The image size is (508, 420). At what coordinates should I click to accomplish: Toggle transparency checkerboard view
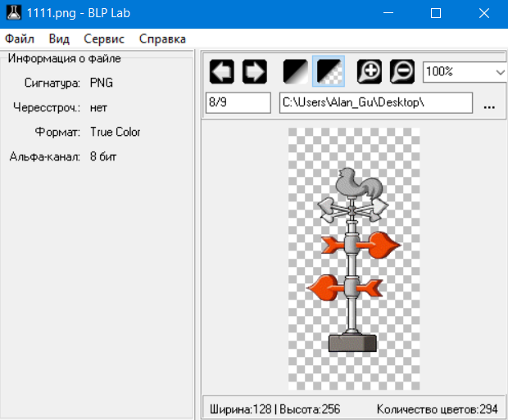click(x=329, y=71)
